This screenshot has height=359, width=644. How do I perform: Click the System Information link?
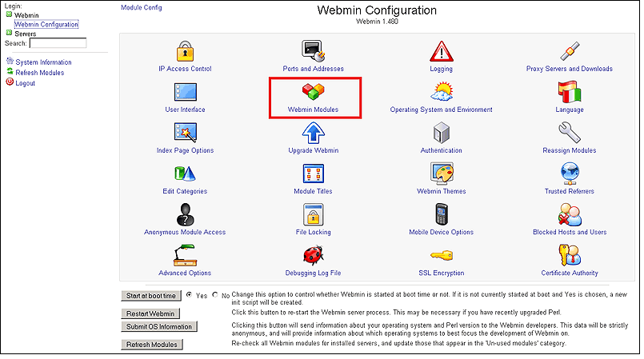pos(43,62)
